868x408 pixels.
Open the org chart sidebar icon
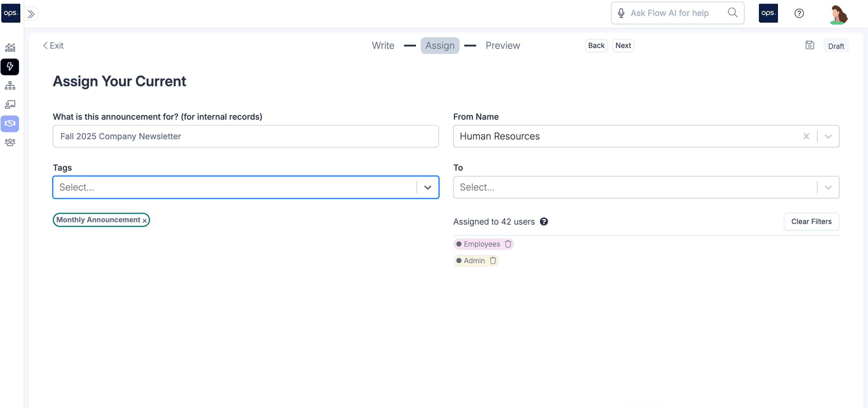click(x=10, y=86)
